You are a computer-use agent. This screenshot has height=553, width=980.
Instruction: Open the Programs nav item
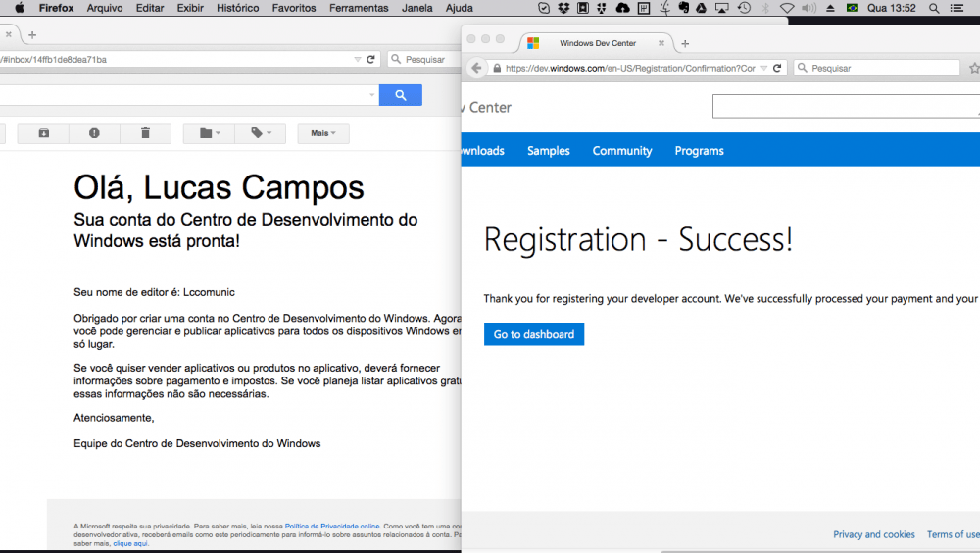(699, 151)
